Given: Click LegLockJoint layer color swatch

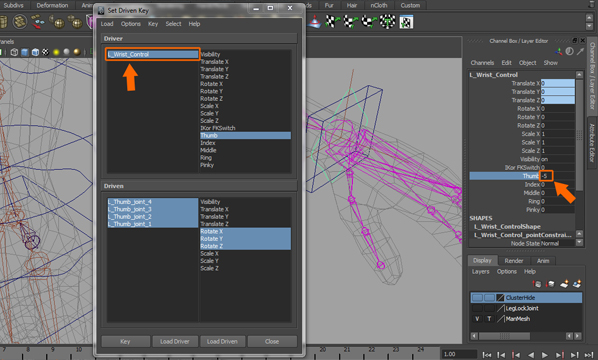Looking at the screenshot, I should tap(500, 308).
